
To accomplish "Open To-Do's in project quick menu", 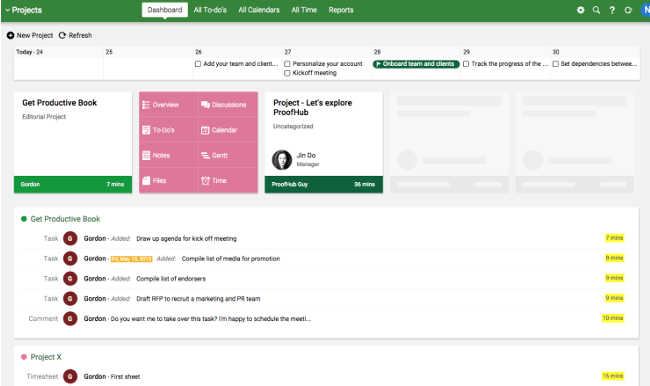I will [x=168, y=130].
